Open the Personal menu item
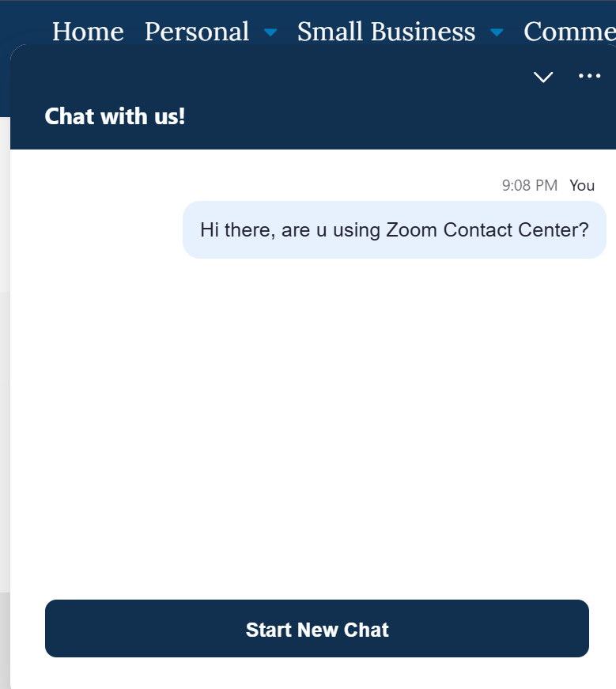 [196, 32]
